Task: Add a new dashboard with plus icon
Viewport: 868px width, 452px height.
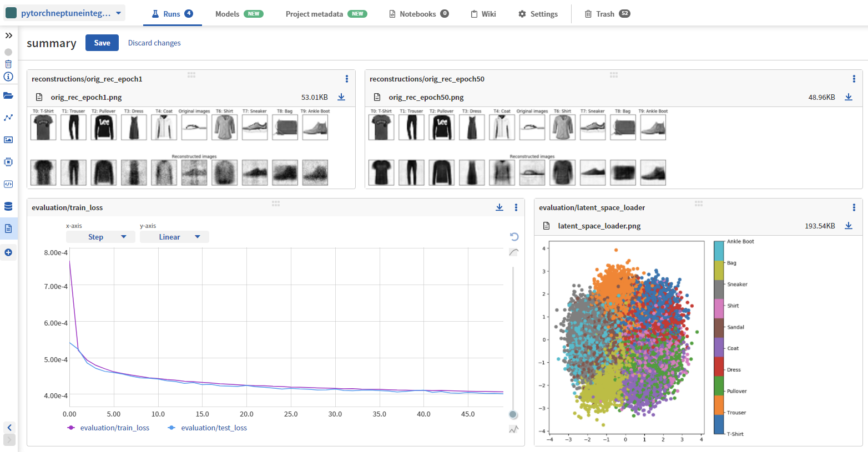Action: coord(8,252)
